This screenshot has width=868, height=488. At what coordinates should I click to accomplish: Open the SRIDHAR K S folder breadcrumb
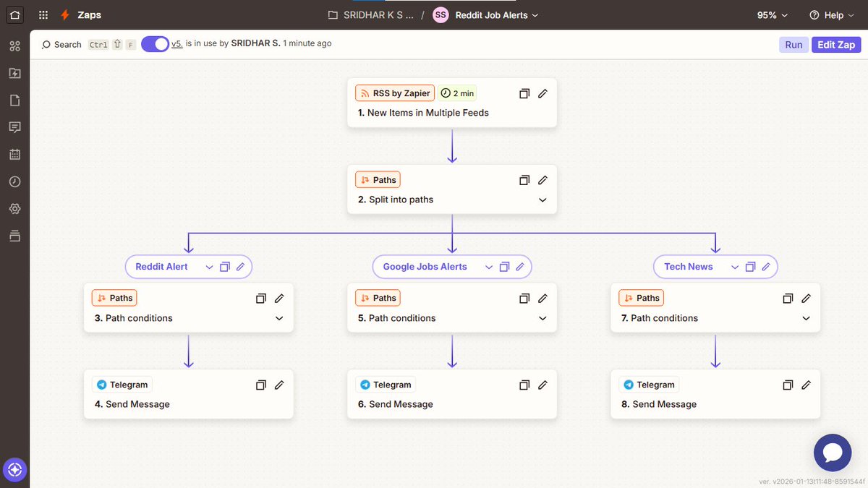pos(370,15)
